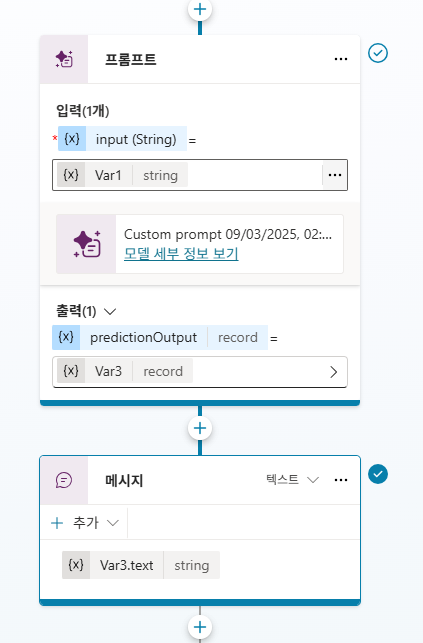Click the predictionOutput record variable chip
Image resolution: width=423 pixels, height=643 pixels.
coord(160,337)
